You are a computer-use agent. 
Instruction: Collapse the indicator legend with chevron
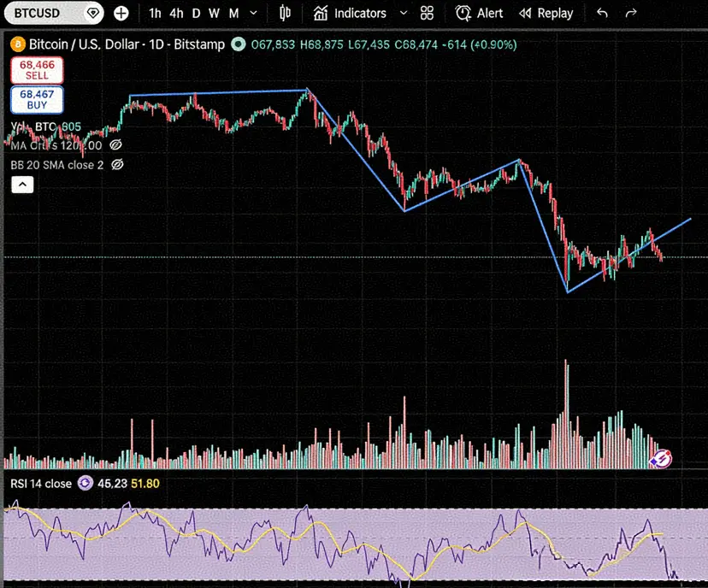pyautogui.click(x=22, y=185)
